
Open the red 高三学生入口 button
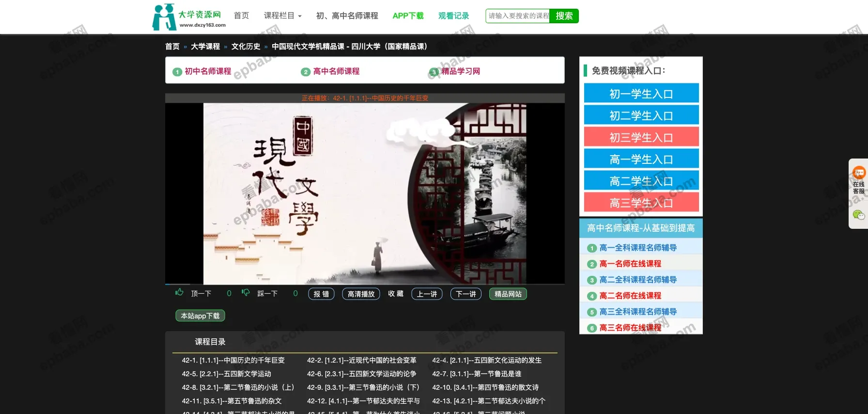tap(641, 202)
